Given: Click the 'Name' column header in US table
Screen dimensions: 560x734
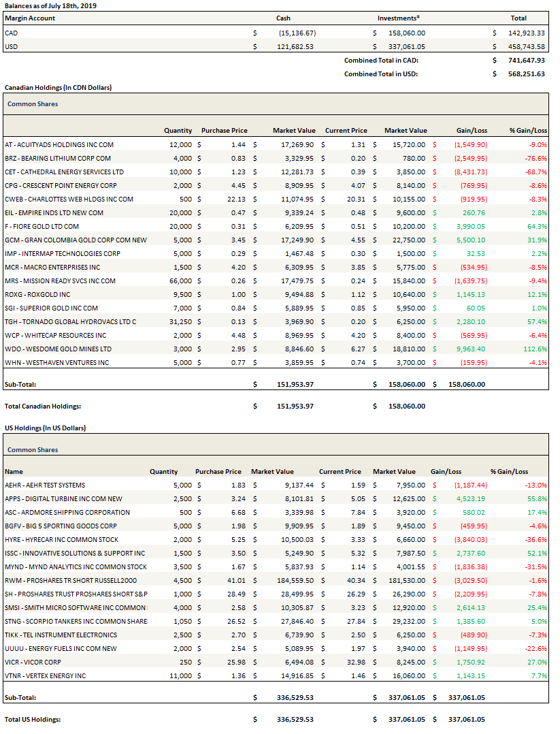Looking at the screenshot, I should tap(14, 471).
